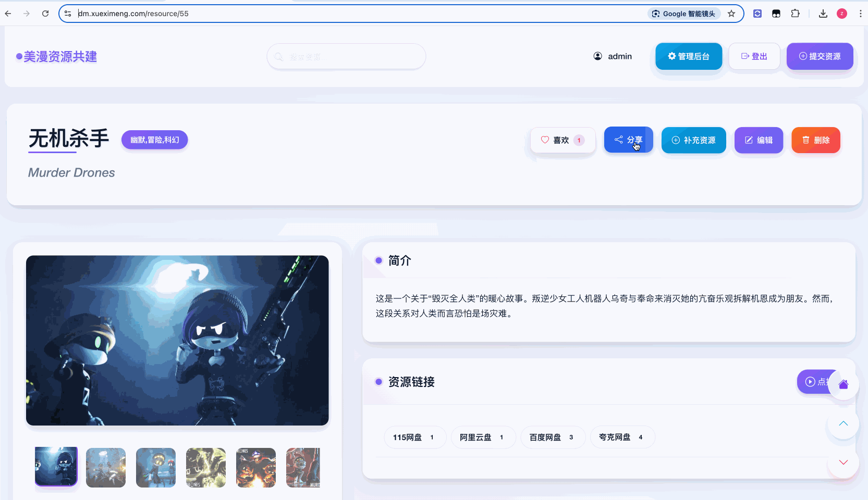Click 补充资源 to add resources

(693, 140)
